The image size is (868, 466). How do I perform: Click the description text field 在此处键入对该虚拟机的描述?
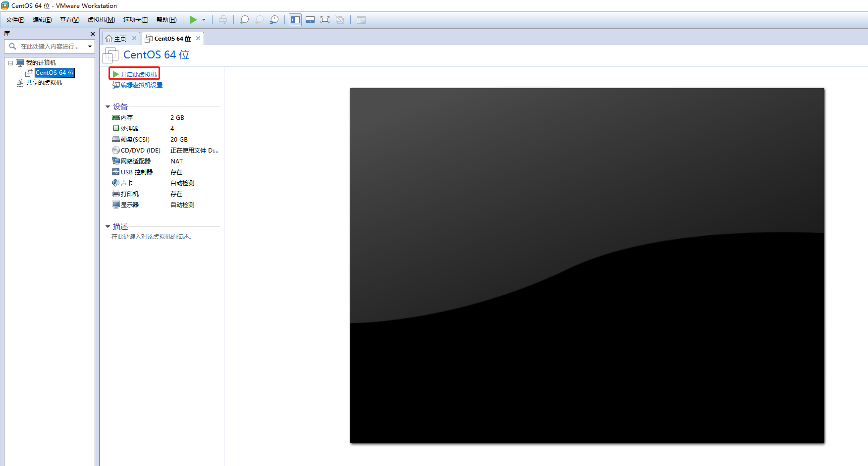(152, 237)
